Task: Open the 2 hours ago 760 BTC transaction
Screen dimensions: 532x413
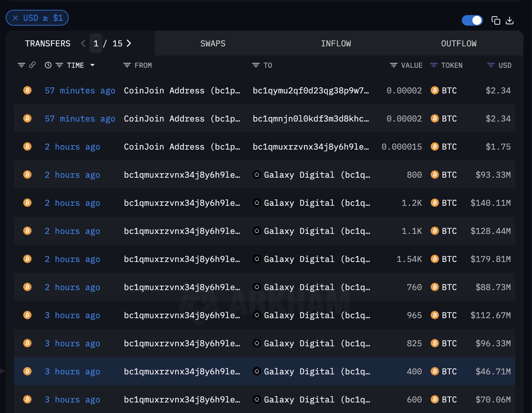Action: tap(72, 287)
